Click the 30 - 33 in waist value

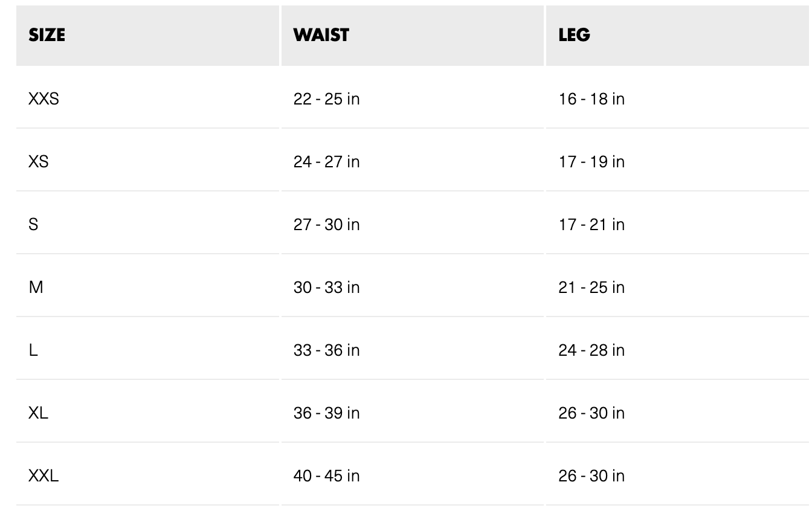tap(326, 287)
